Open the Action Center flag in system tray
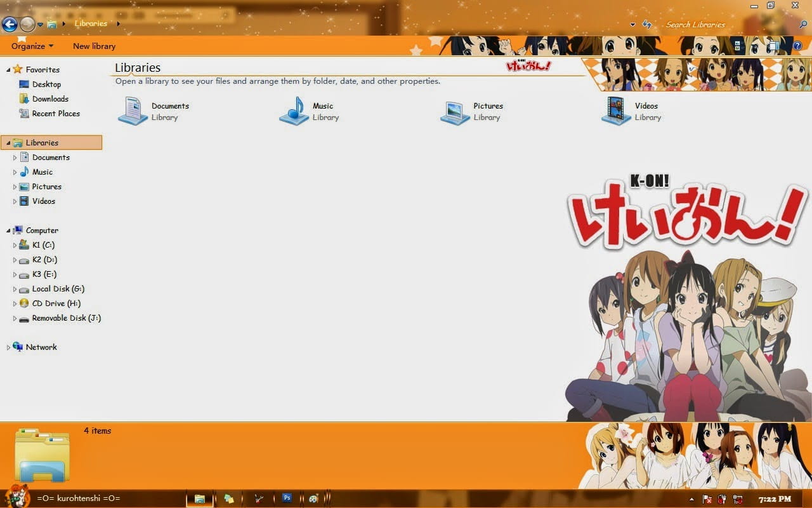This screenshot has height=508, width=812. click(706, 499)
